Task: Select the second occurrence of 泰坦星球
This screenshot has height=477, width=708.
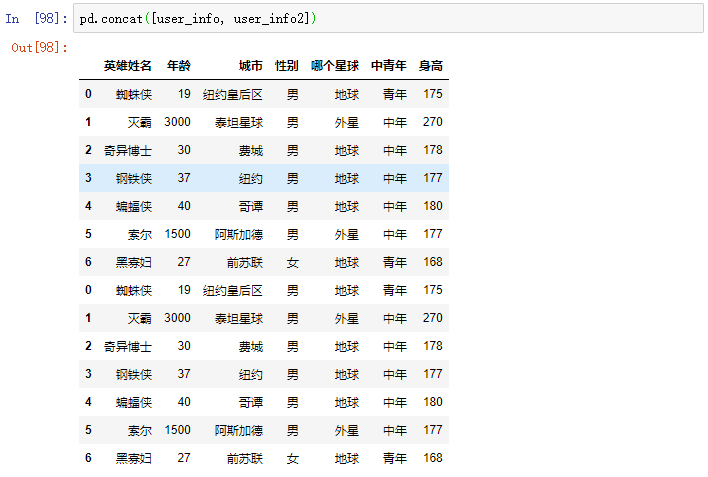Action: click(x=238, y=318)
